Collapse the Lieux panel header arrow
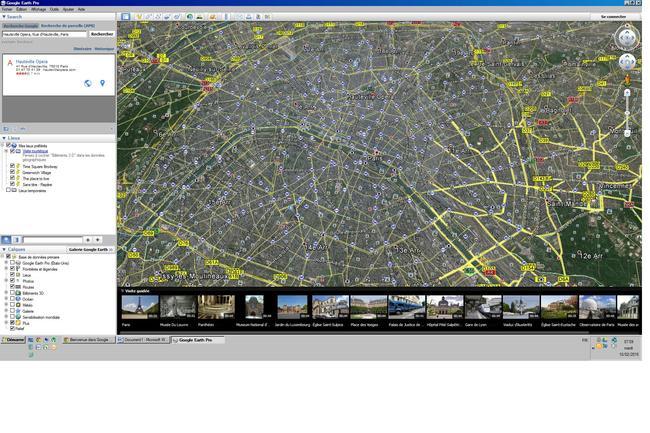 tap(4, 138)
